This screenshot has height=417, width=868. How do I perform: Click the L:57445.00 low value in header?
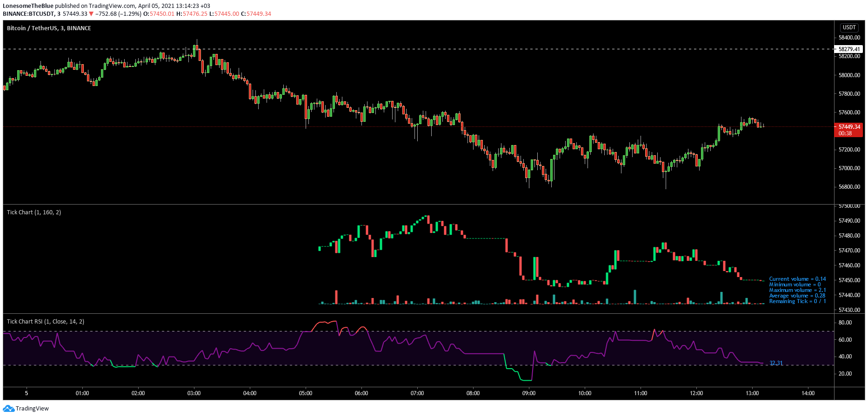pos(224,14)
